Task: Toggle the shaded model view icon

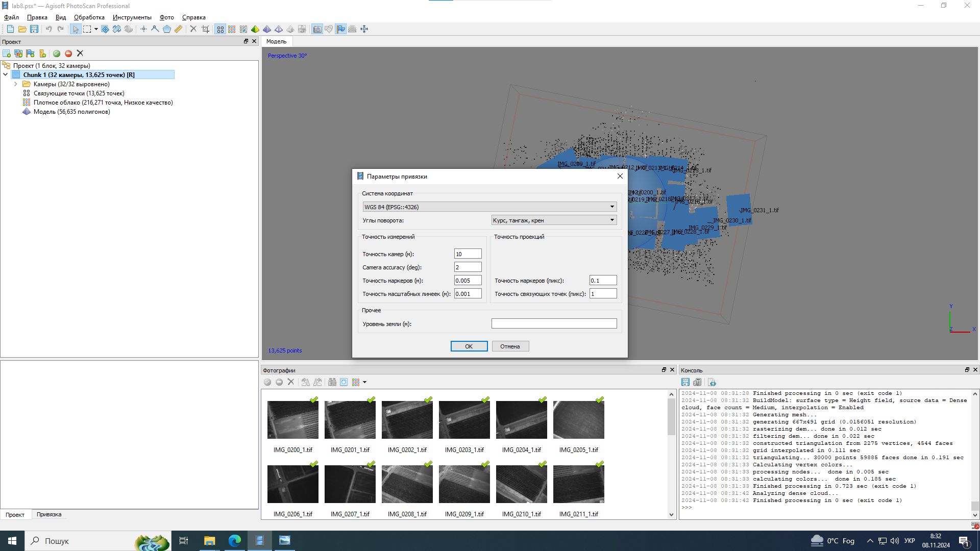Action: [255, 29]
